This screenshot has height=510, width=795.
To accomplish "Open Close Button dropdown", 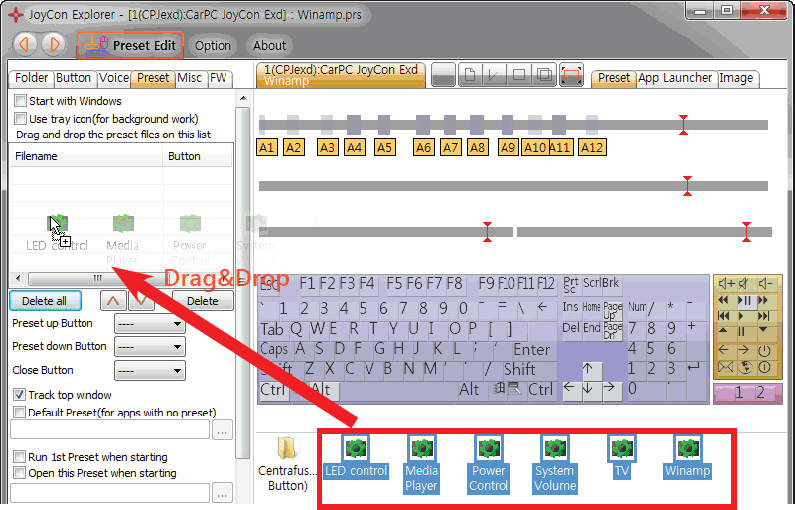I will click(150, 370).
